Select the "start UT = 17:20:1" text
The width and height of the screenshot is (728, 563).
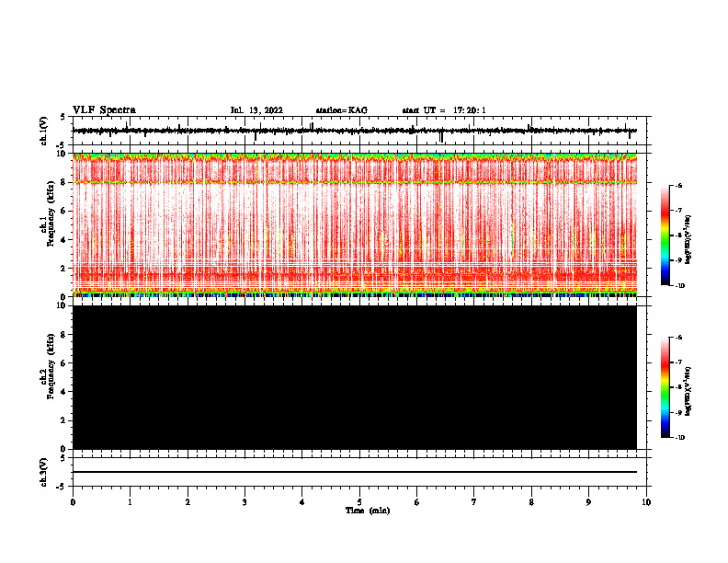(444, 110)
